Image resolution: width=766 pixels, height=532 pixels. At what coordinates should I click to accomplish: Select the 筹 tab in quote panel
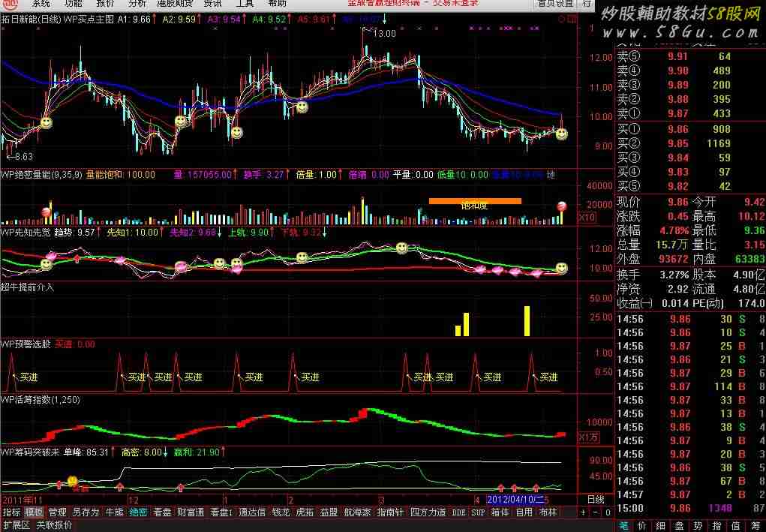point(755,526)
